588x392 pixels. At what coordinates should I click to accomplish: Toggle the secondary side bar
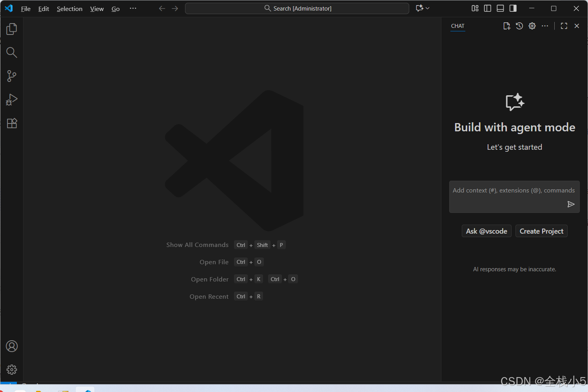click(513, 8)
